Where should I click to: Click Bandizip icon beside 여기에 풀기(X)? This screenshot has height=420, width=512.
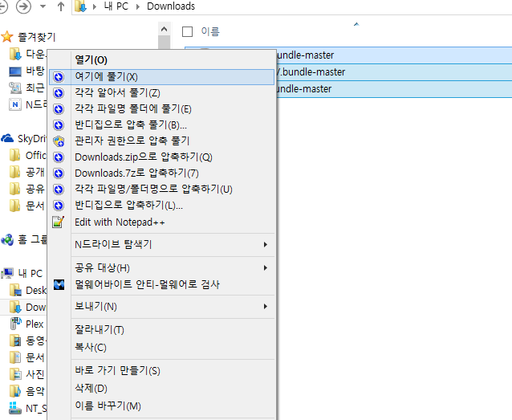coord(59,77)
